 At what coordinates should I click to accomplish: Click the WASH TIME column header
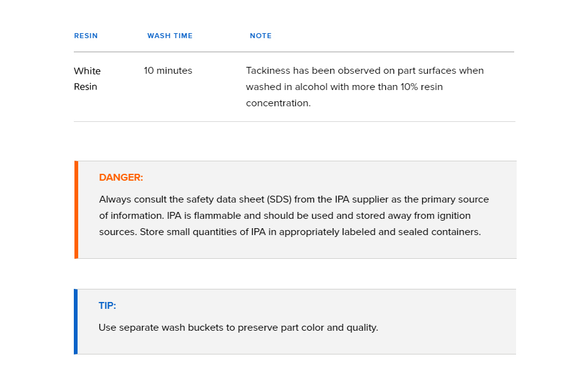point(170,36)
